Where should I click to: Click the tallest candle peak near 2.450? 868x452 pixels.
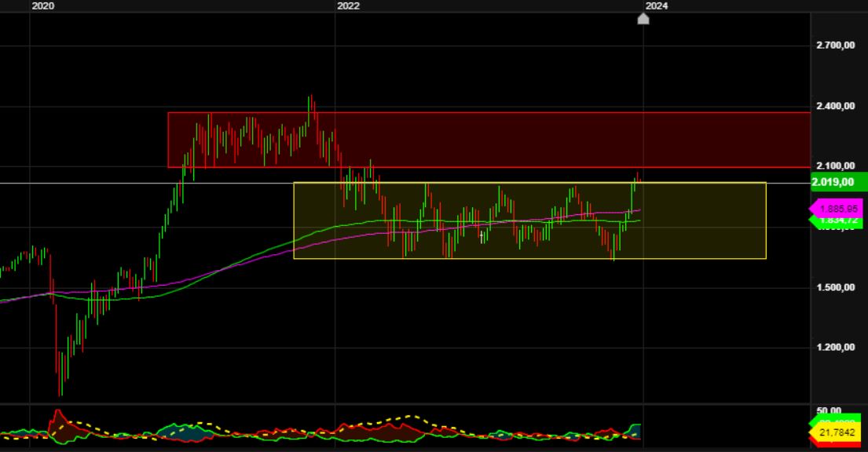(310, 94)
